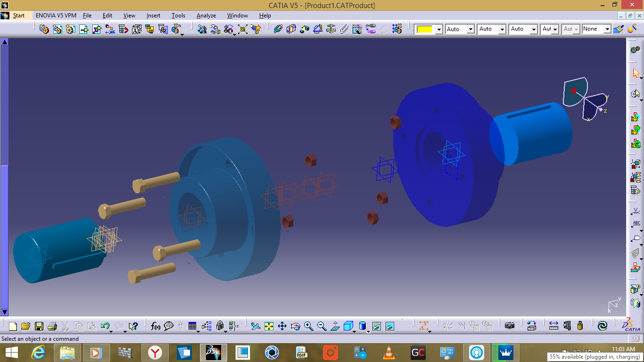The height and width of the screenshot is (362, 644).
Task: Click the Paintbrush format icon
Action: (619, 29)
